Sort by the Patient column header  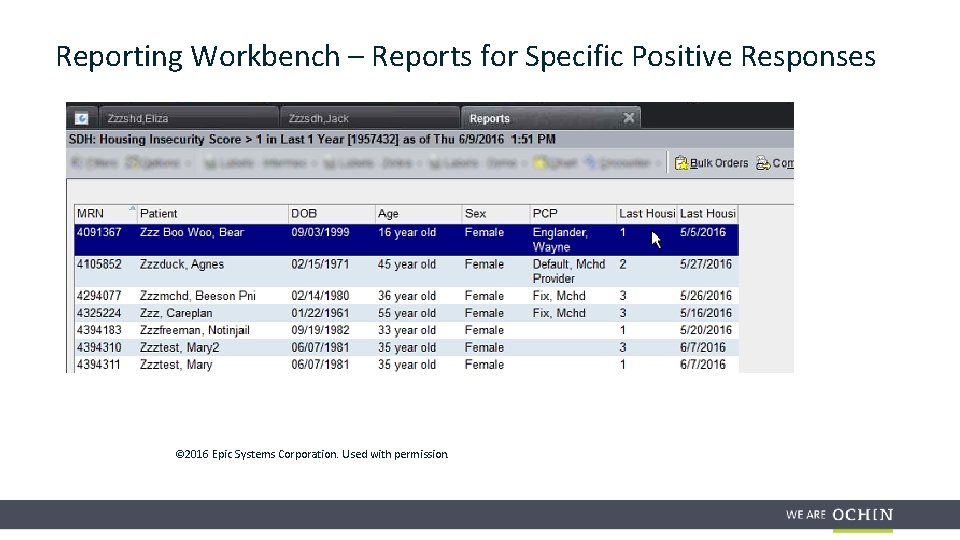click(212, 214)
